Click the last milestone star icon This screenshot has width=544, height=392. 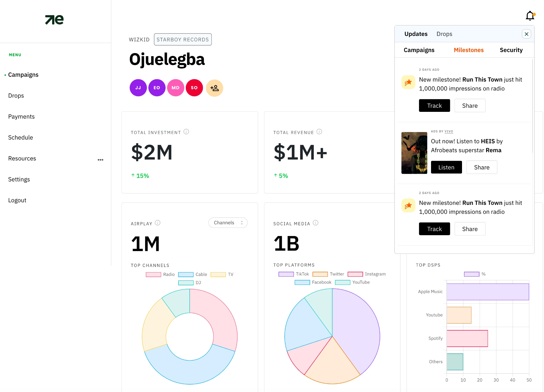tap(408, 206)
